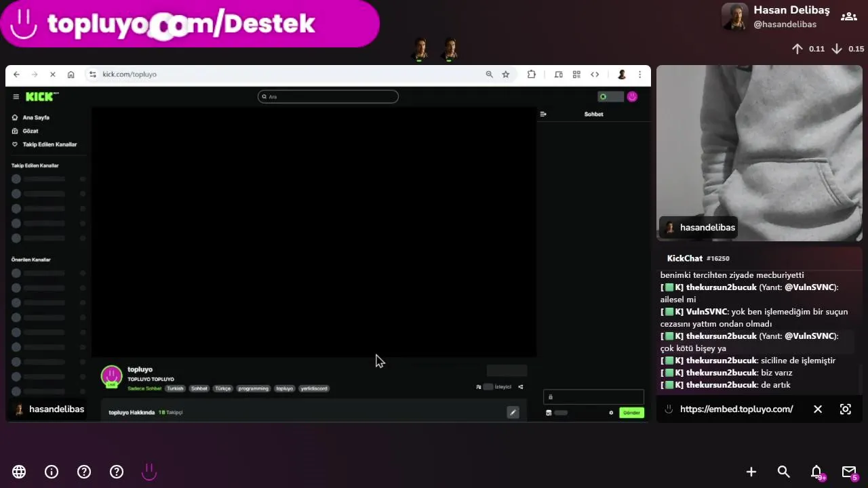Select the Turkish tag
The height and width of the screenshot is (488, 868).
pos(176,388)
